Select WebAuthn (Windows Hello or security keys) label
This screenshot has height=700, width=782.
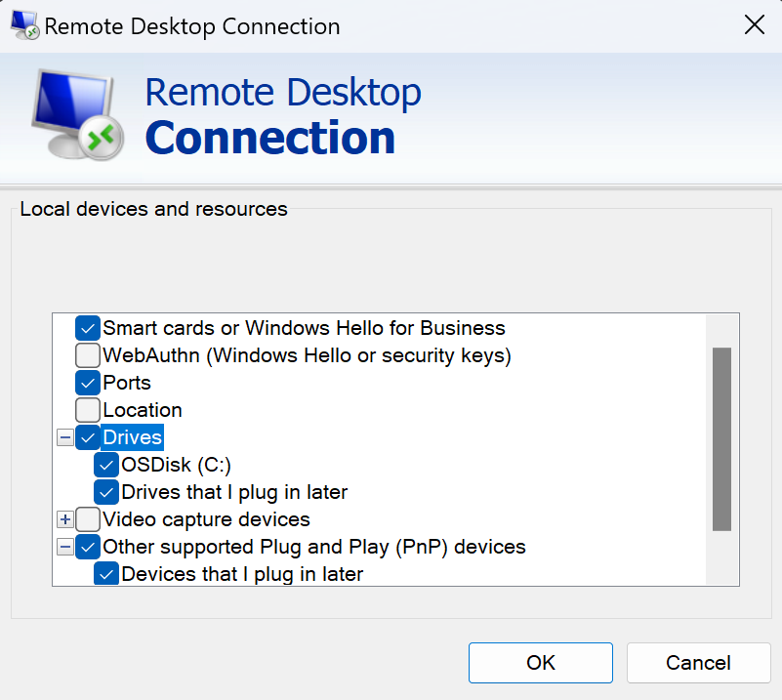click(307, 355)
